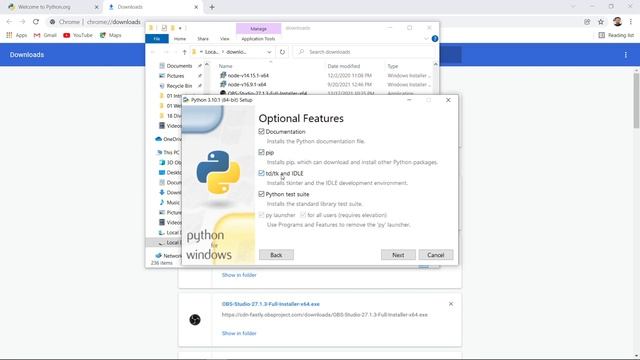640x360 pixels.
Task: Open Maps bookmark
Action: tap(111, 35)
